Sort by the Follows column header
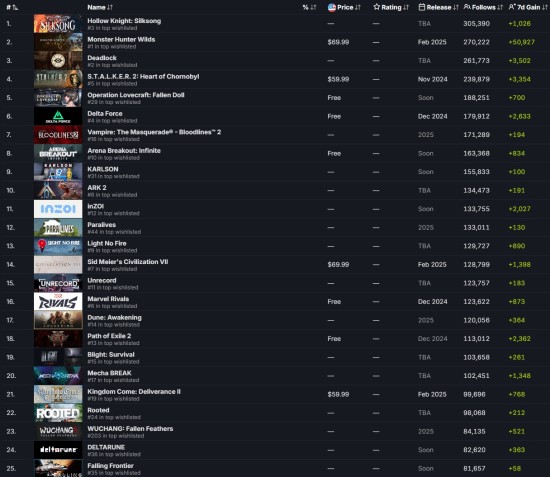 (x=483, y=7)
